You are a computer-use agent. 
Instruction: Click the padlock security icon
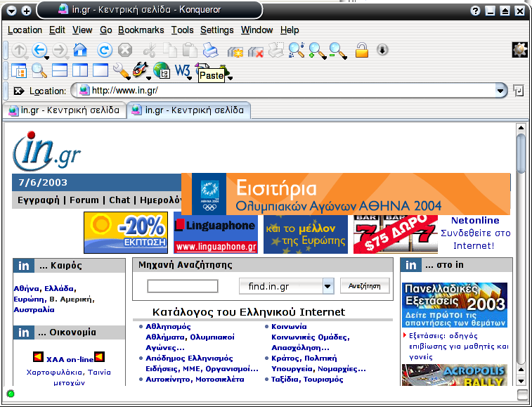point(361,50)
